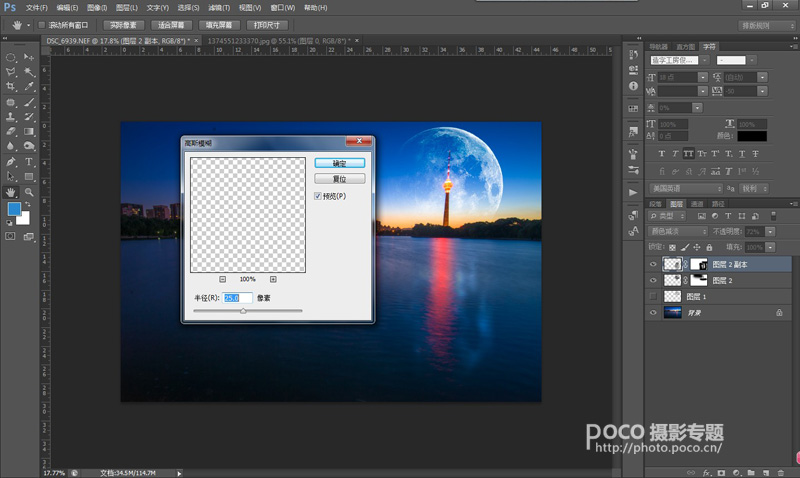Switch to the 通道 channels tab
This screenshot has height=478, width=800.
tap(697, 204)
